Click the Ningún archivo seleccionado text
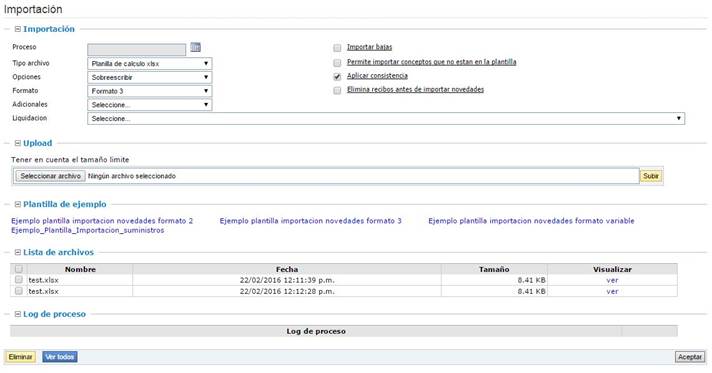Viewport: 712px width, 373px height. click(x=132, y=176)
